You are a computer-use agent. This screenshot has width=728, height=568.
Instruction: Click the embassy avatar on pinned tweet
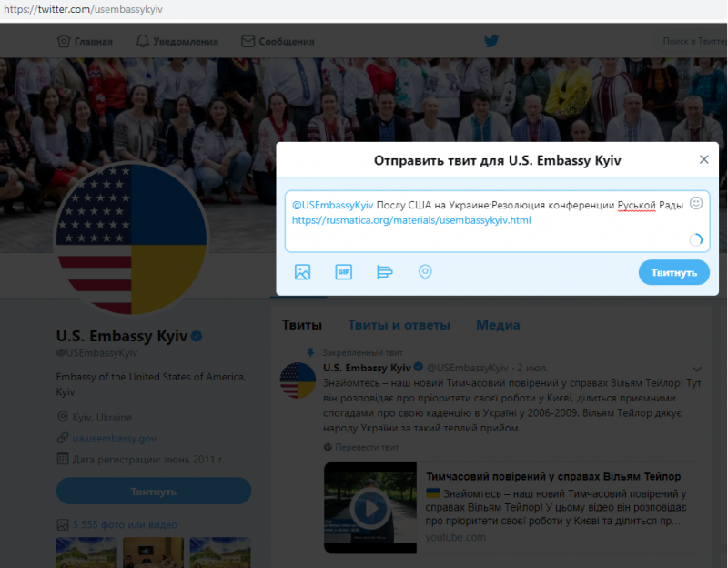coord(298,380)
